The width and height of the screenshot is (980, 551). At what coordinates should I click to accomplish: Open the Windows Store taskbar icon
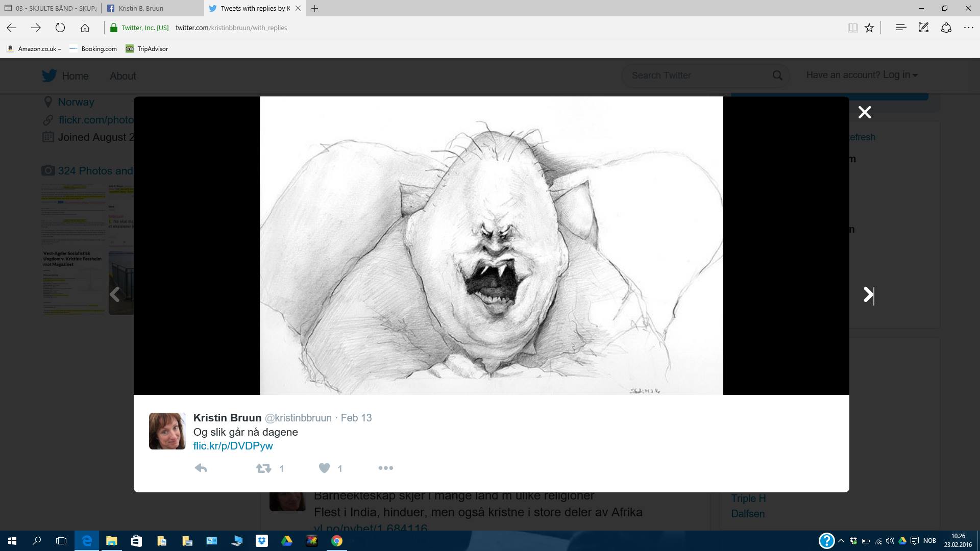[136, 541]
